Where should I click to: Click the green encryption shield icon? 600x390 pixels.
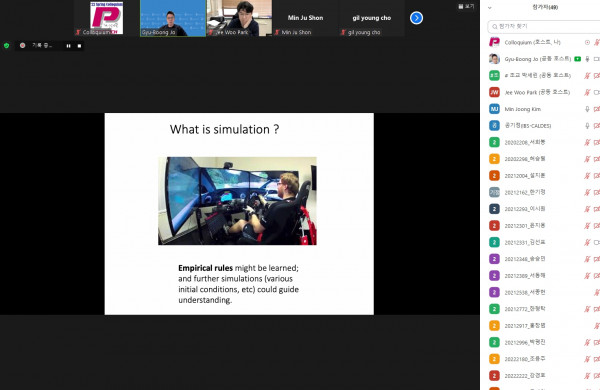click(x=6, y=46)
